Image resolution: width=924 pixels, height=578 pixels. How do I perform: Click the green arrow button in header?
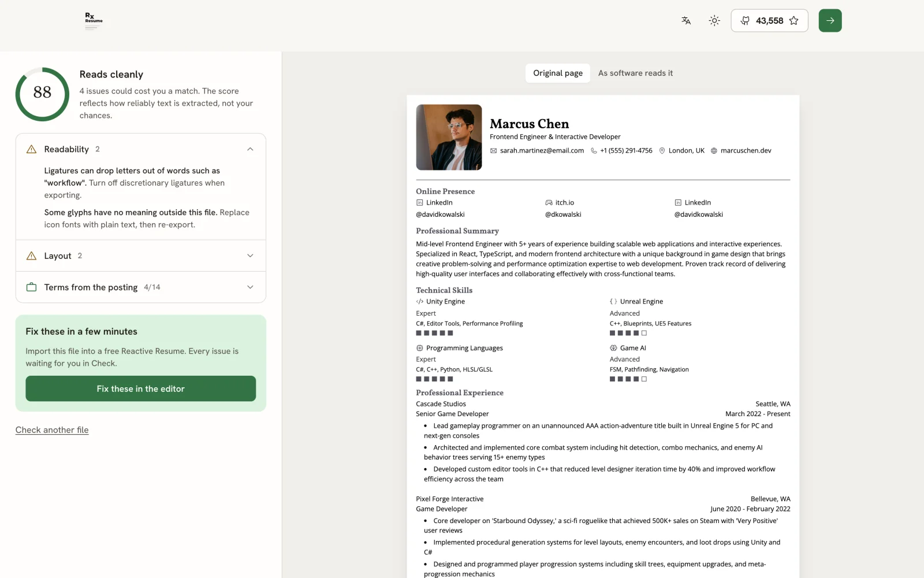(x=830, y=21)
